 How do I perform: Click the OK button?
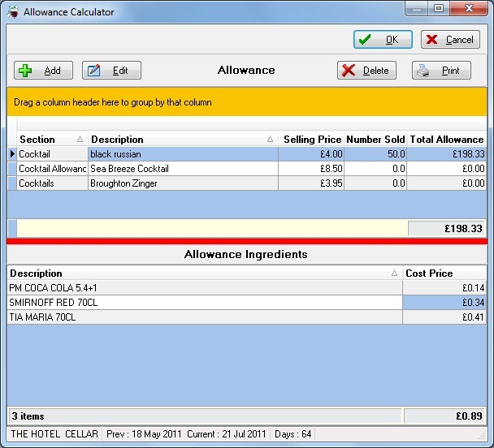(383, 40)
